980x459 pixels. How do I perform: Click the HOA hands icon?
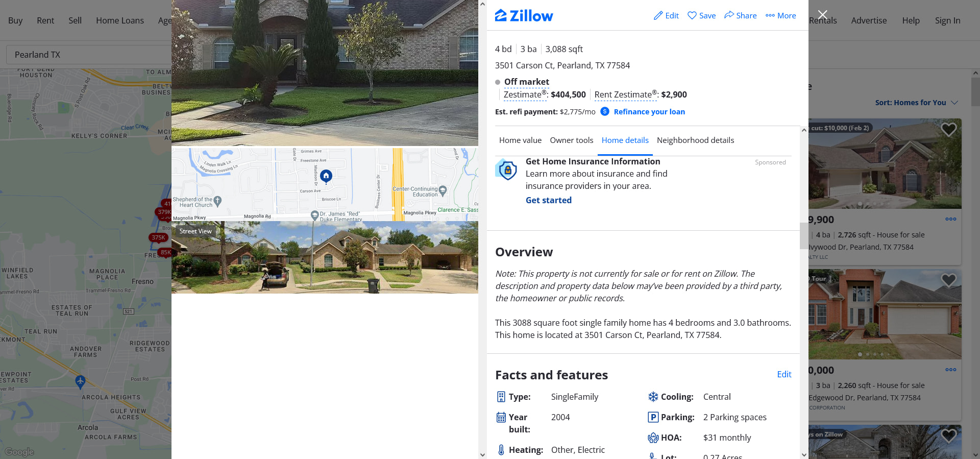tap(653, 438)
